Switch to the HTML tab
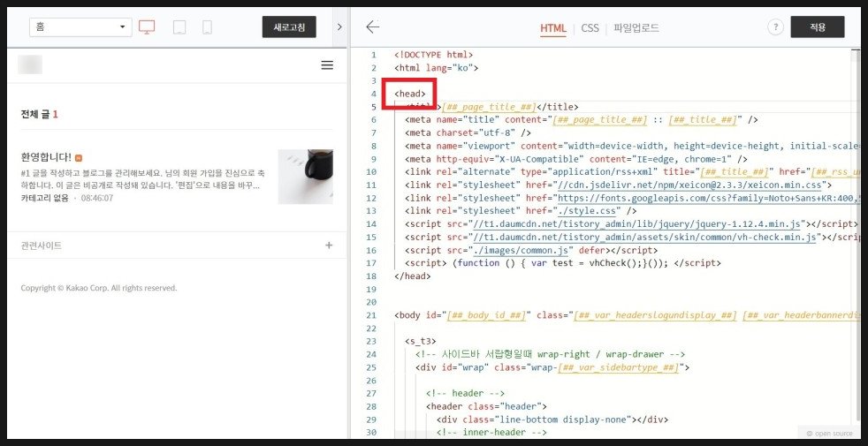 tap(553, 28)
